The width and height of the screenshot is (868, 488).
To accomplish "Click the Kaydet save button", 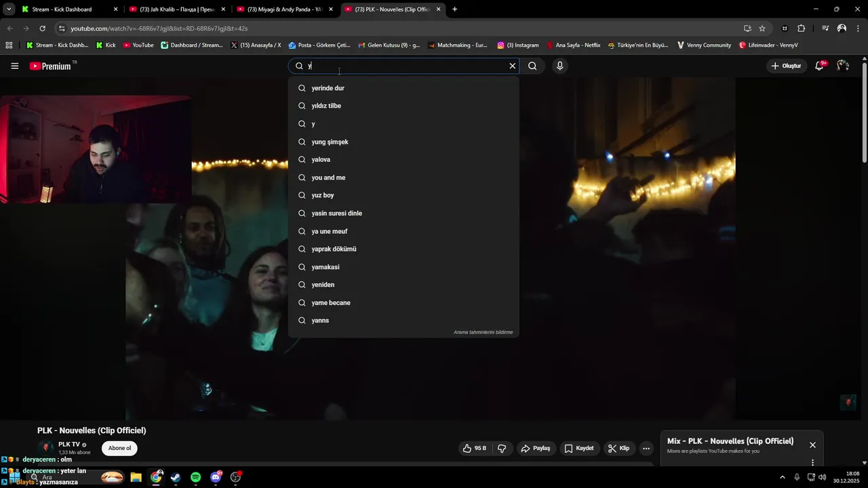I will click(x=579, y=448).
